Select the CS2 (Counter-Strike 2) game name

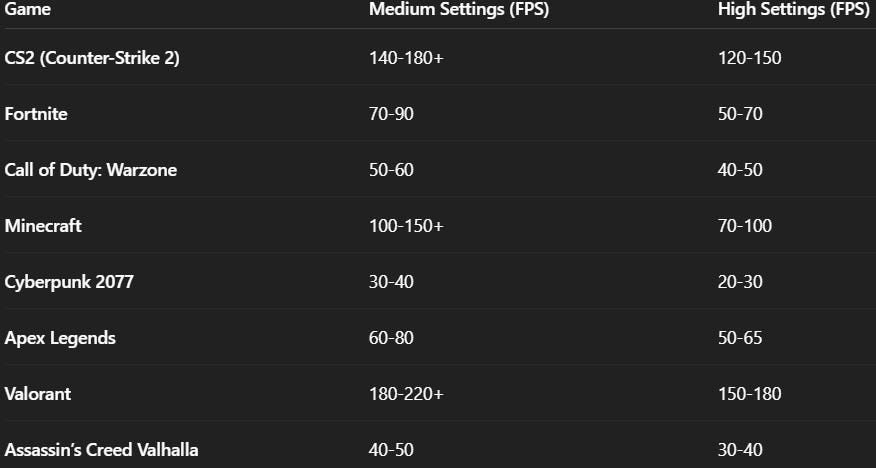92,58
